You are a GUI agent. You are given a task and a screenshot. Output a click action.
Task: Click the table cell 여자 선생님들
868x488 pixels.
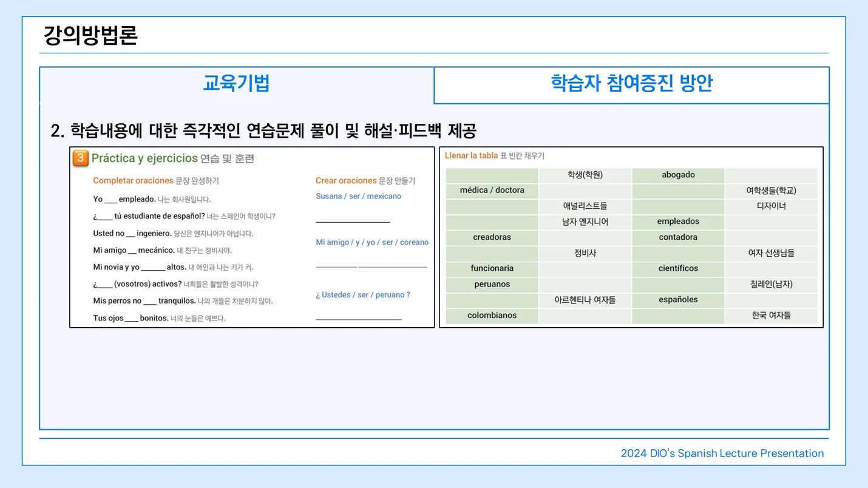(x=771, y=253)
